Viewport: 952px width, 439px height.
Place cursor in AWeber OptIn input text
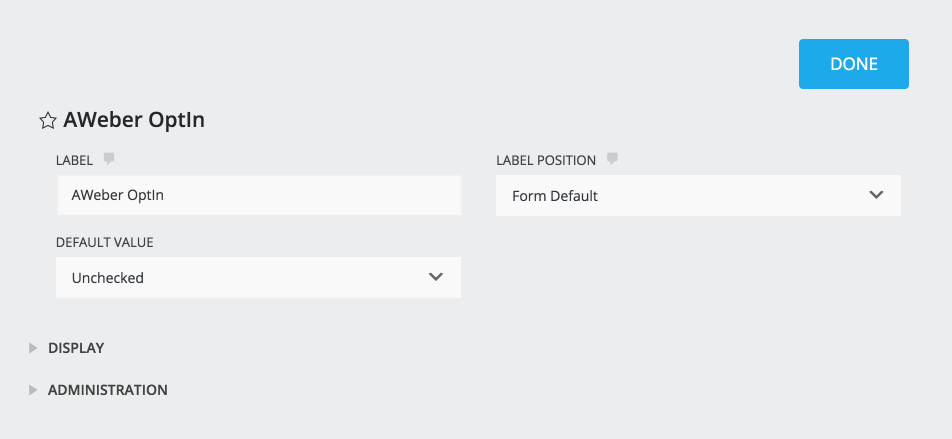point(118,196)
